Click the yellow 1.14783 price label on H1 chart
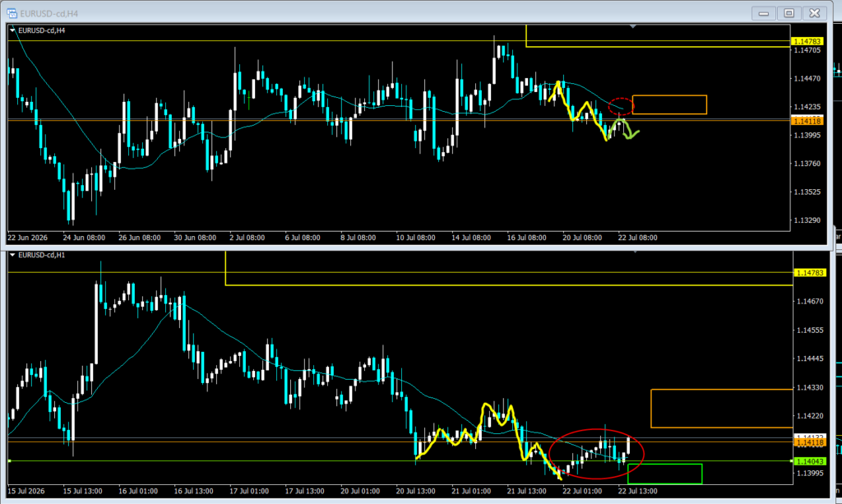 click(809, 273)
